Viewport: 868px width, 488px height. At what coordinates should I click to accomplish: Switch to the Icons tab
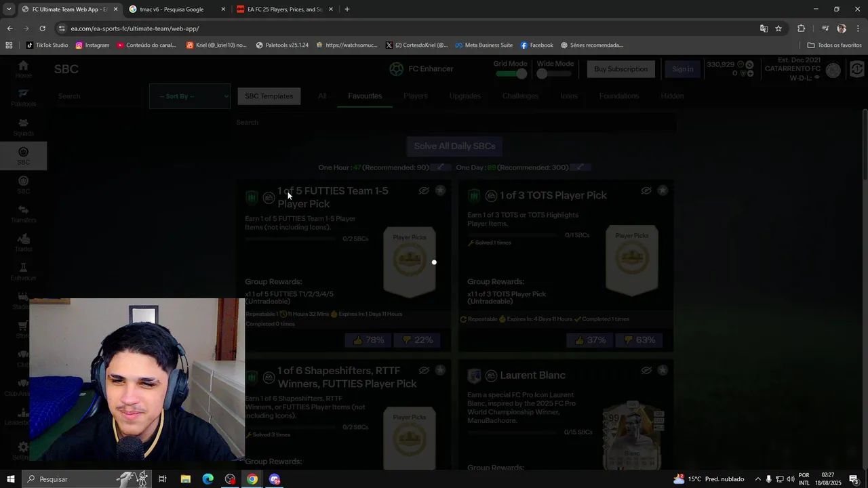[x=569, y=96]
